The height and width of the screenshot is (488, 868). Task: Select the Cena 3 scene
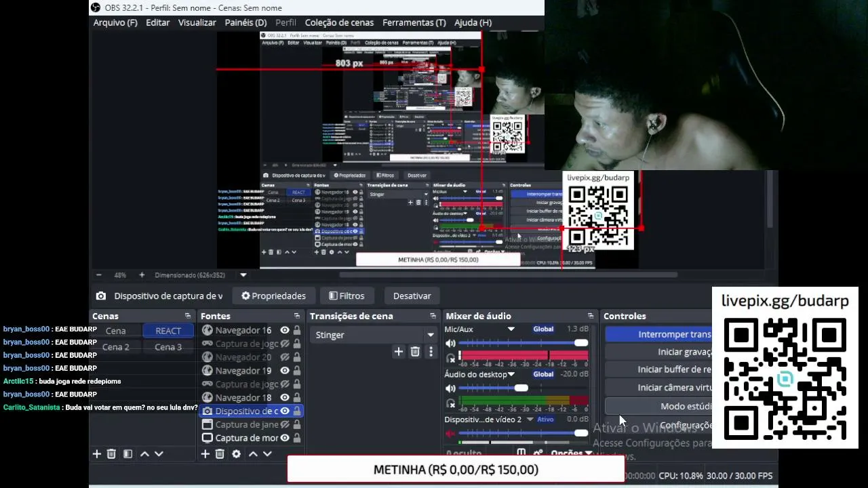click(168, 347)
